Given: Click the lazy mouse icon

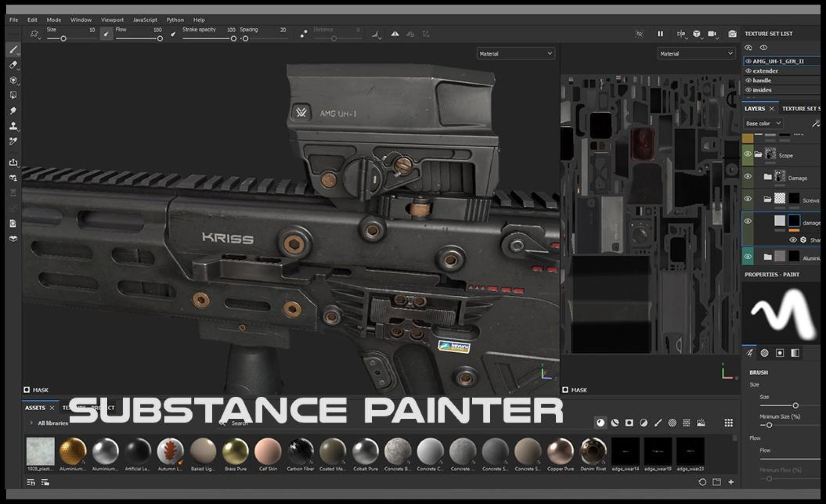Looking at the screenshot, I should coord(303,34).
